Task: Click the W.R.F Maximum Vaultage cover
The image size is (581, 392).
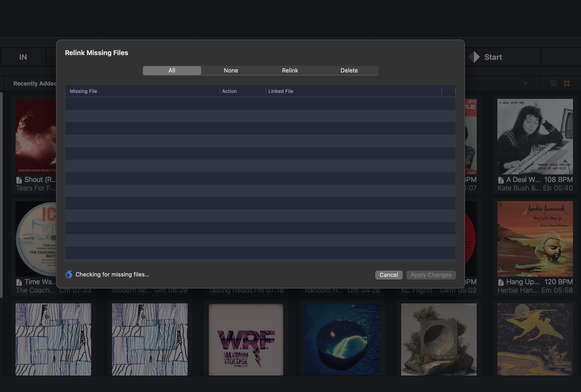Action: tap(246, 339)
